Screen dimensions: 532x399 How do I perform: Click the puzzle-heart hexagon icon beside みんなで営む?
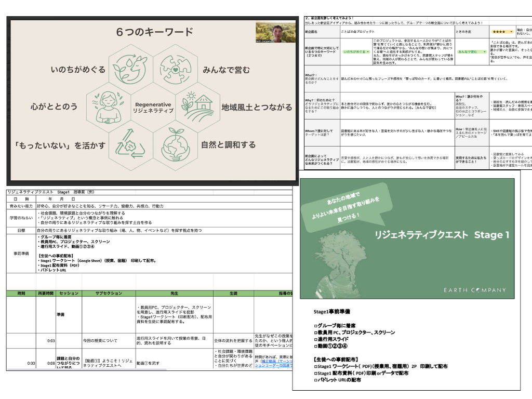pyautogui.click(x=176, y=69)
